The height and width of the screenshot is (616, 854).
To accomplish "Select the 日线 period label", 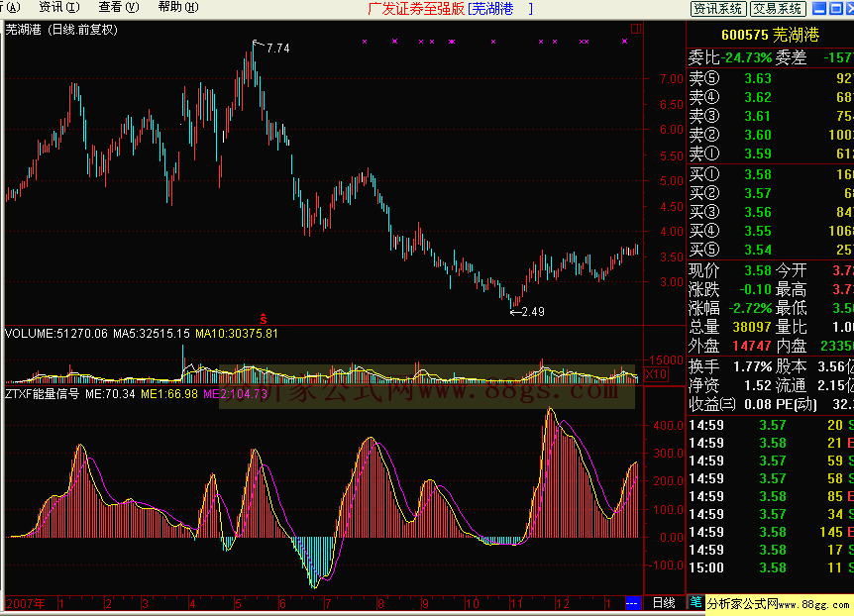I will (664, 603).
